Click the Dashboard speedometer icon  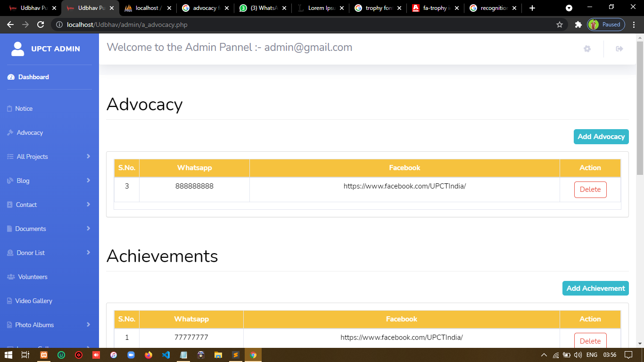[11, 77]
